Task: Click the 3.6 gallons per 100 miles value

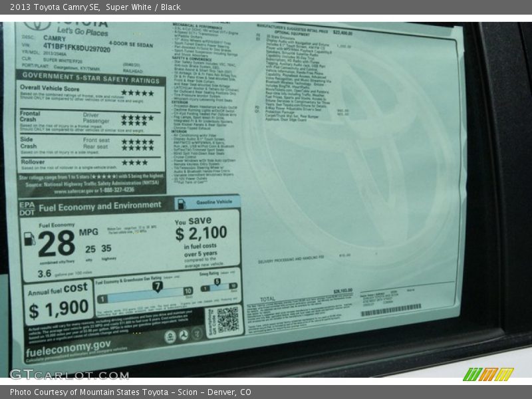Action: (45, 273)
